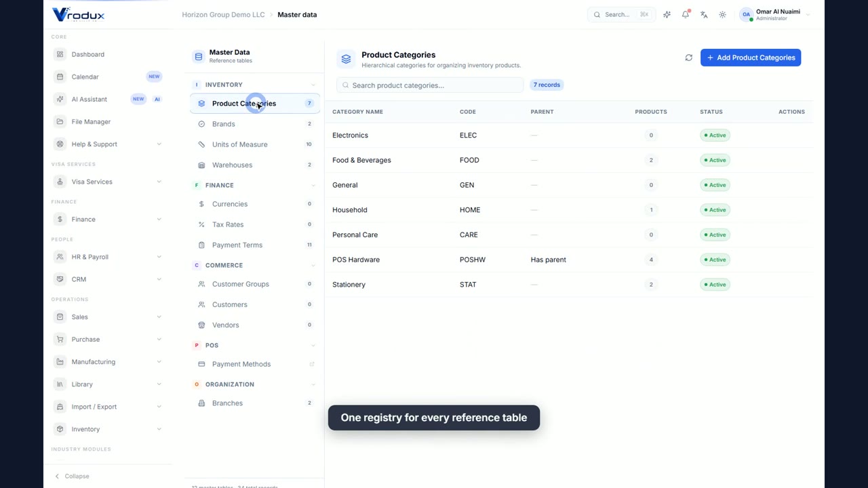Click the Branches building icon
Image resolution: width=868 pixels, height=488 pixels.
coord(201,403)
